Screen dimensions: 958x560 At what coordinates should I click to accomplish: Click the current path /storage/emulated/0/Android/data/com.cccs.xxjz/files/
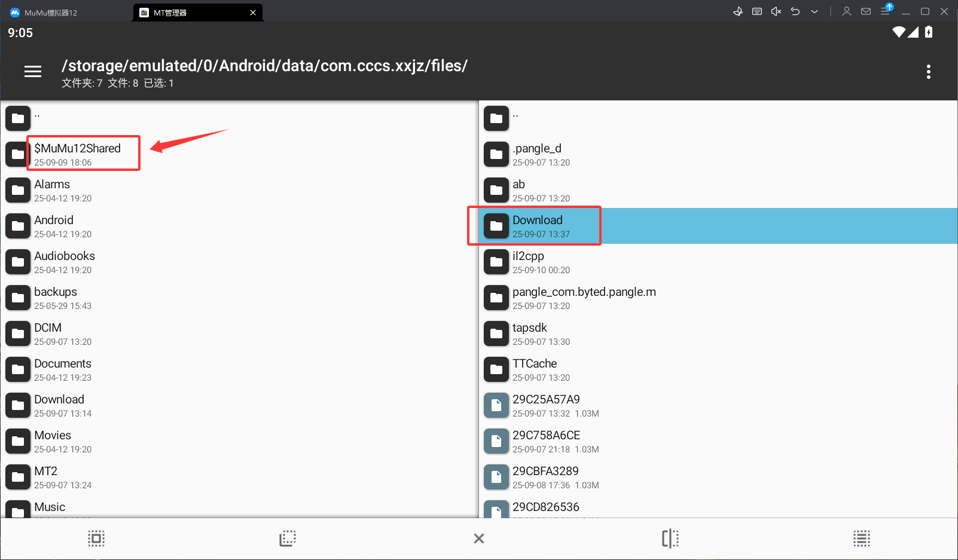coord(264,66)
